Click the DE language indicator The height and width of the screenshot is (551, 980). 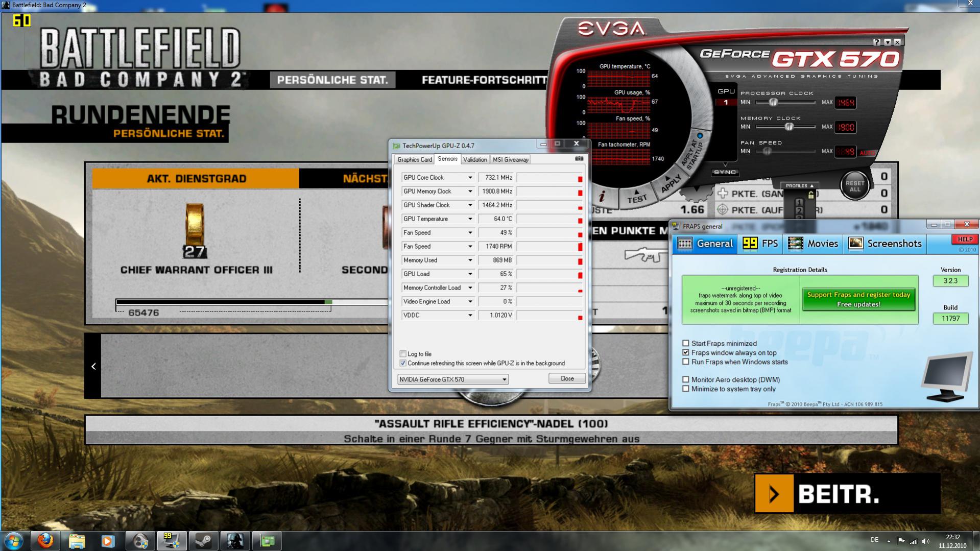pyautogui.click(x=874, y=540)
